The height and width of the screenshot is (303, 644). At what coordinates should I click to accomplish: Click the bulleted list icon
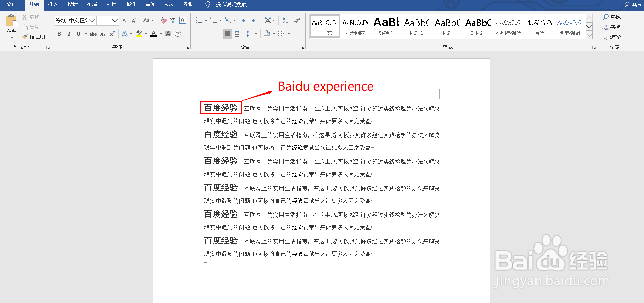(199, 20)
